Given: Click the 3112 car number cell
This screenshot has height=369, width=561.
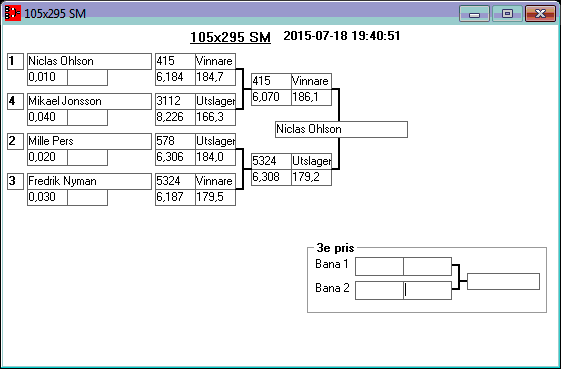Looking at the screenshot, I should [175, 102].
